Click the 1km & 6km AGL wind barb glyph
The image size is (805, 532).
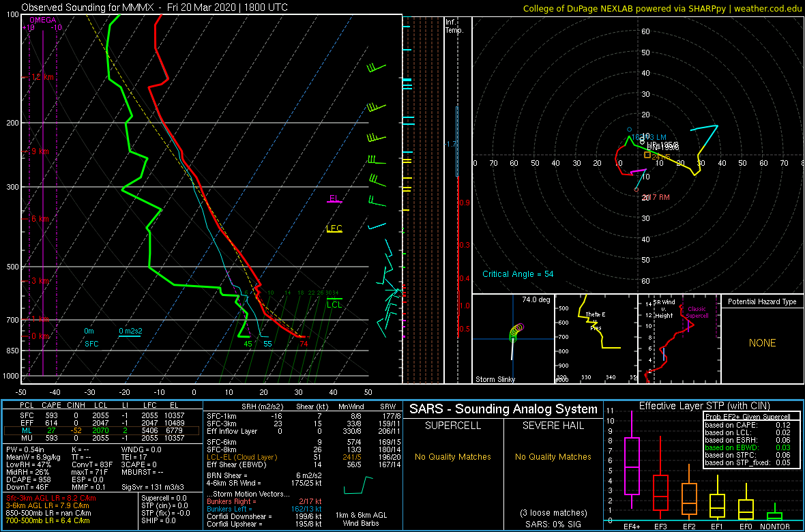pyautogui.click(x=358, y=486)
